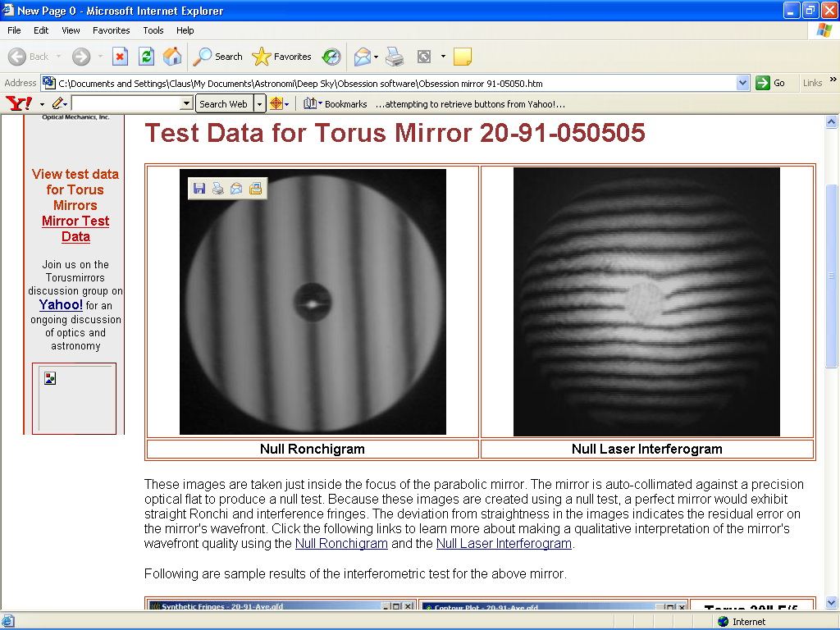Click the "Test Data for Torus Mirror 20-91-050505" heading
The width and height of the screenshot is (840, 630).
coord(395,133)
